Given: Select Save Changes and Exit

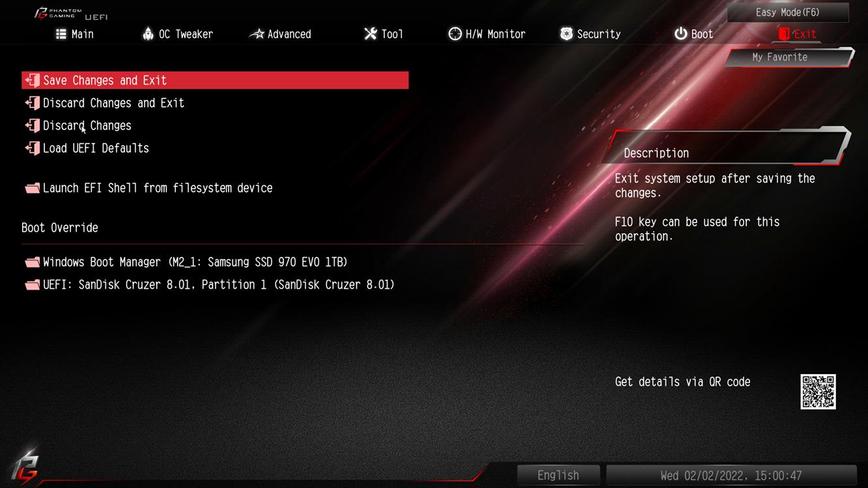Looking at the screenshot, I should click(215, 80).
